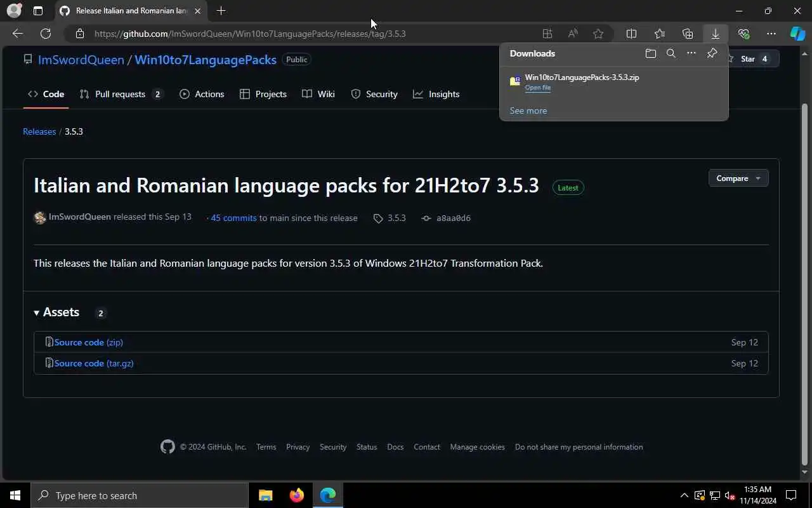Image resolution: width=812 pixels, height=508 pixels.
Task: Click the GitHub logo in footer
Action: coord(167,447)
